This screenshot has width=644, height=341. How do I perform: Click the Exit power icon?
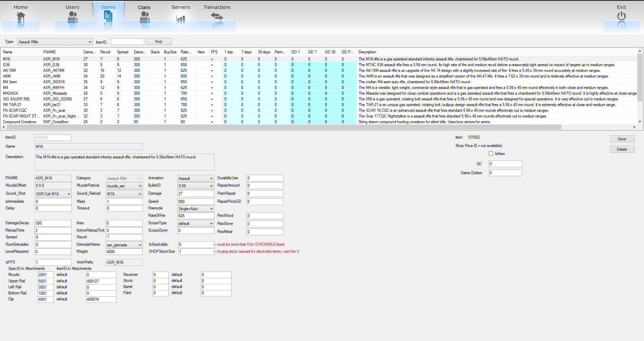point(622,16)
